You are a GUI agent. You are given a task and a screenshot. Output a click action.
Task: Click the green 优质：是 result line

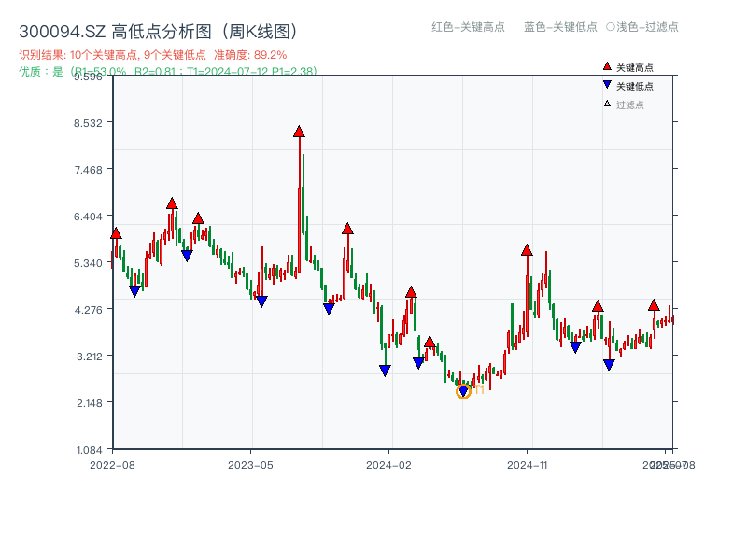point(168,72)
